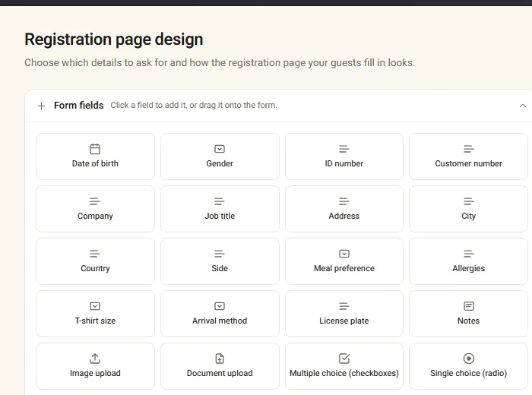Add the ID number field
The width and height of the screenshot is (532, 395).
pyautogui.click(x=344, y=156)
